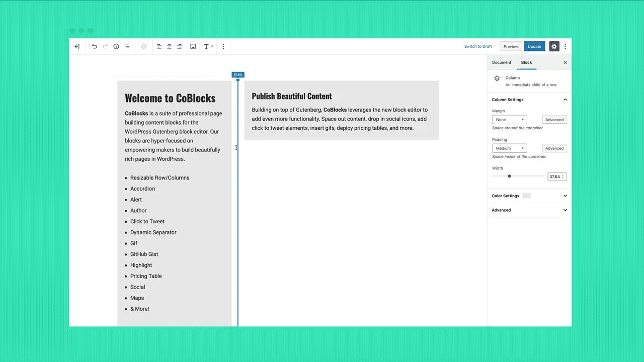Click the Color Settings gray swatch indicator
The height and width of the screenshot is (362, 644).
(x=527, y=196)
